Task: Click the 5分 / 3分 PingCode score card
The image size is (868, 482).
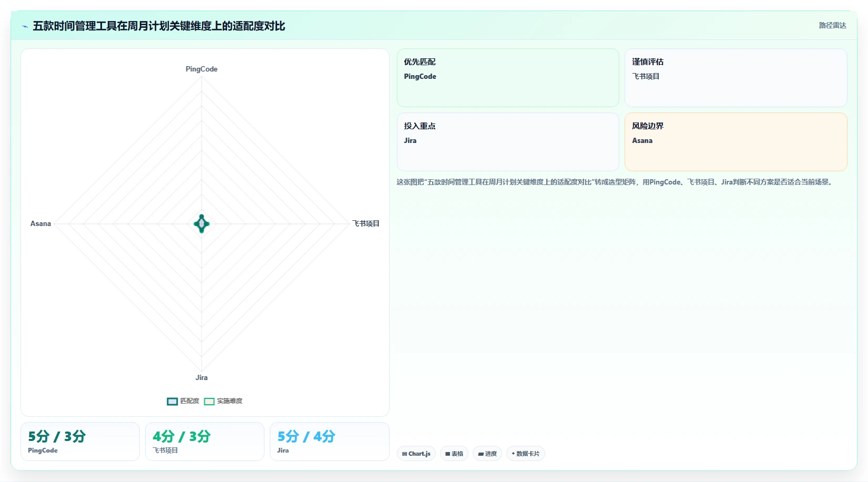Action: click(x=80, y=442)
